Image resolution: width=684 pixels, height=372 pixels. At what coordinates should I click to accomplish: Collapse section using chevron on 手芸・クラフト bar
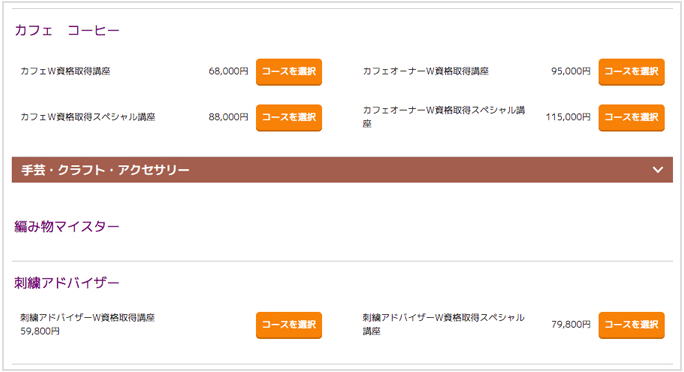[658, 170]
